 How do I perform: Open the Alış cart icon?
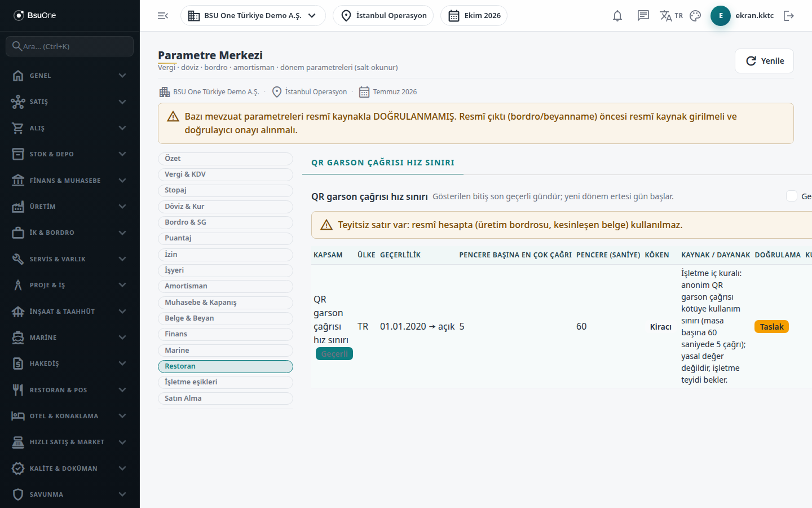click(18, 128)
